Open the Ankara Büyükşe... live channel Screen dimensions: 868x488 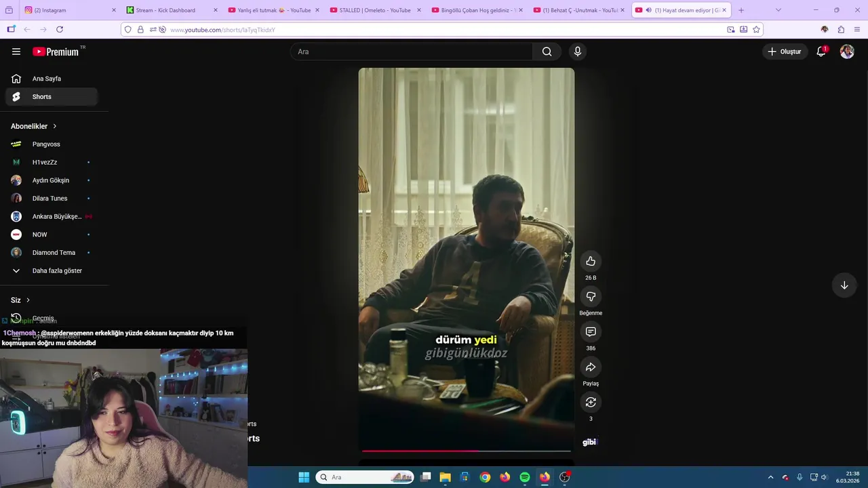point(52,217)
